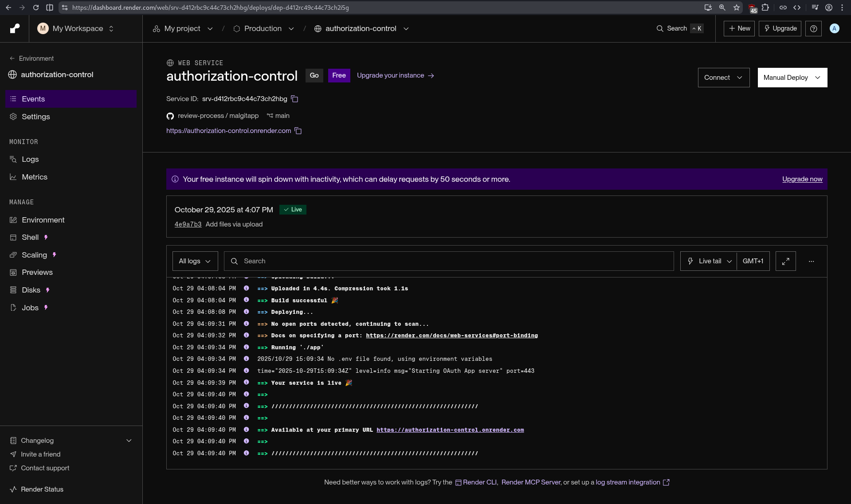Open Metrics from the sidebar
This screenshot has height=504, width=851.
click(x=35, y=177)
